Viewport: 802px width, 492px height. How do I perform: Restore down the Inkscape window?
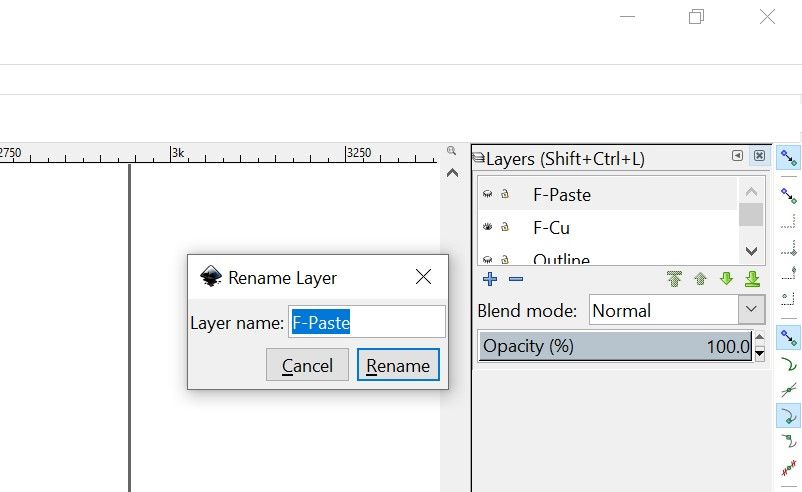[696, 17]
